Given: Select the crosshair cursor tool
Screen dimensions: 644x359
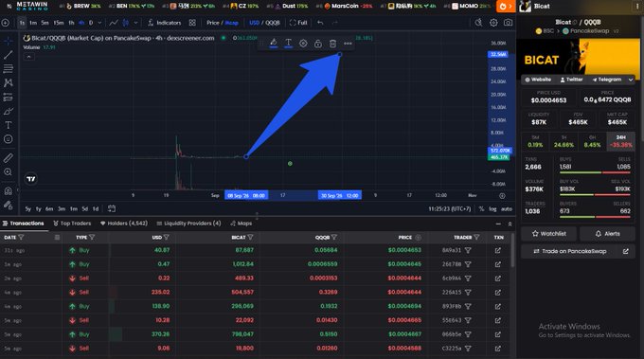Looking at the screenshot, I should [x=8, y=41].
